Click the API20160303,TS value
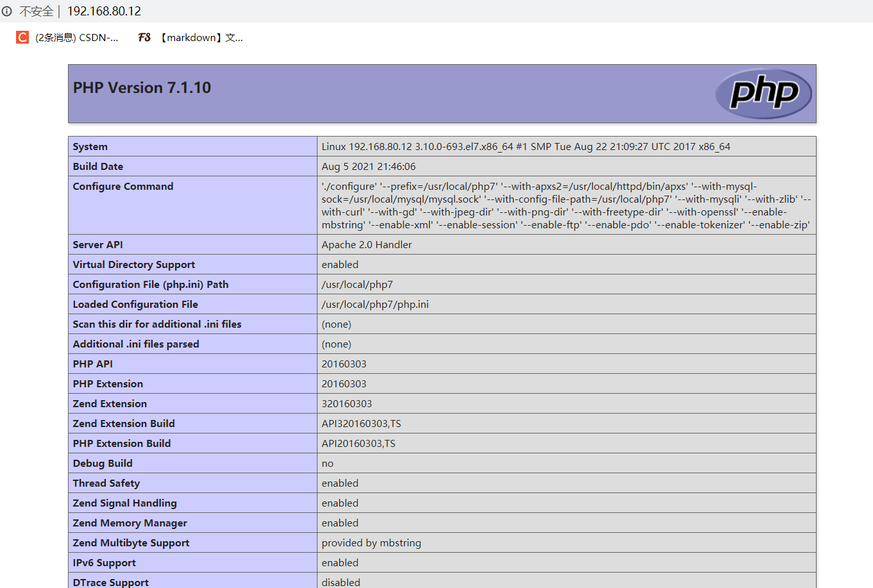Viewport: 873px width, 588px height. click(x=359, y=443)
